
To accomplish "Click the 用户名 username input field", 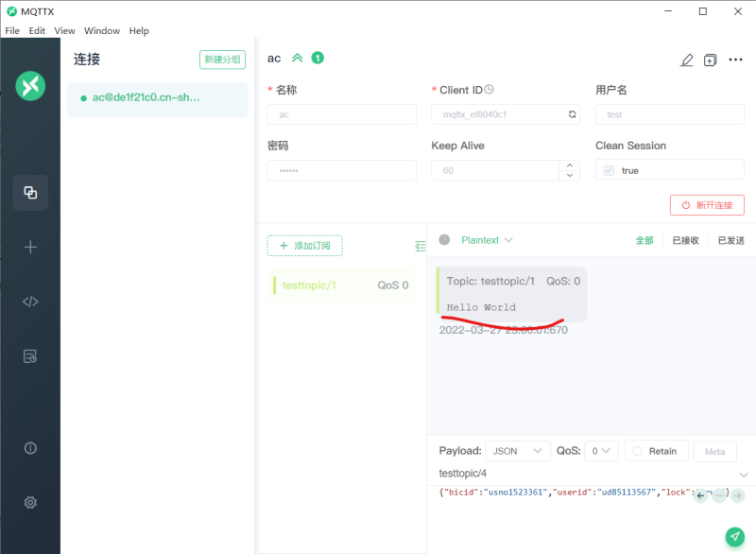I will point(670,114).
